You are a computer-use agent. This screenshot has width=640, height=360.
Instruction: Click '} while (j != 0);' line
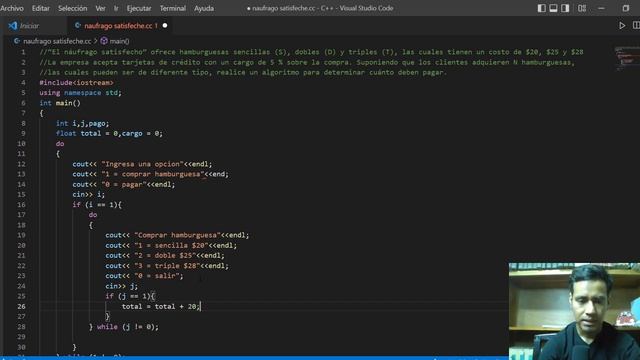point(124,327)
